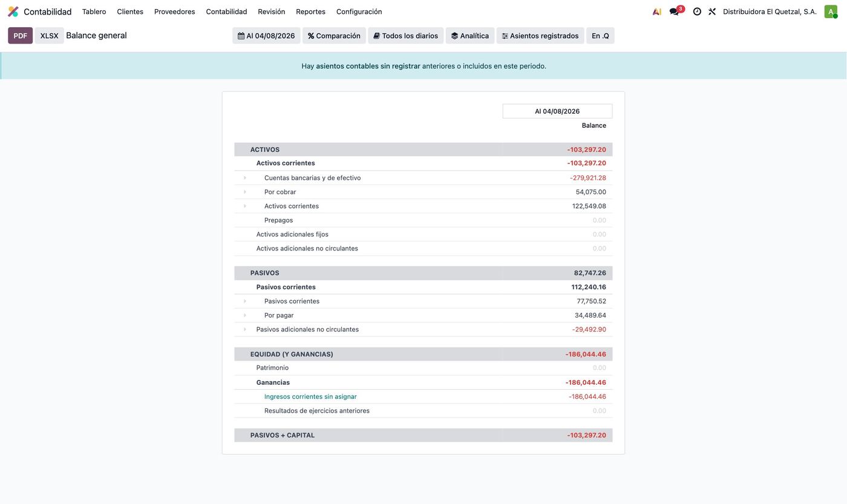Open the Reportes menu
Image resolution: width=847 pixels, height=504 pixels.
tap(310, 11)
